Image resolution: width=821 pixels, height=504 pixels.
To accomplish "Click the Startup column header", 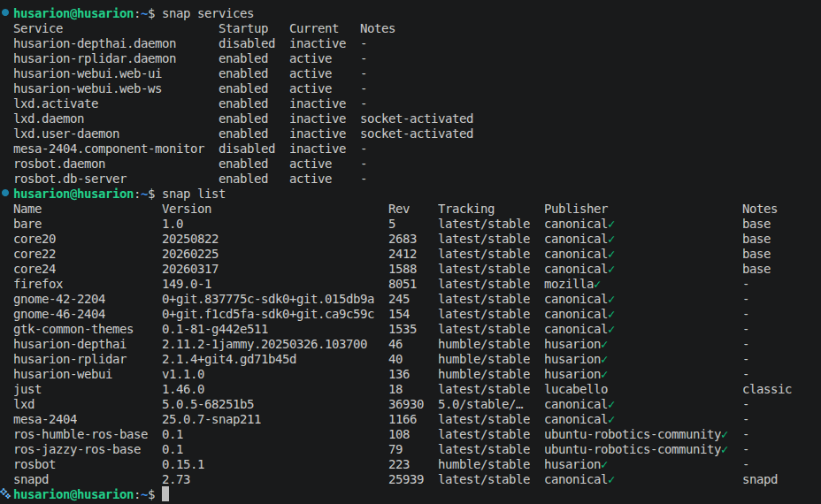I will (x=243, y=29).
